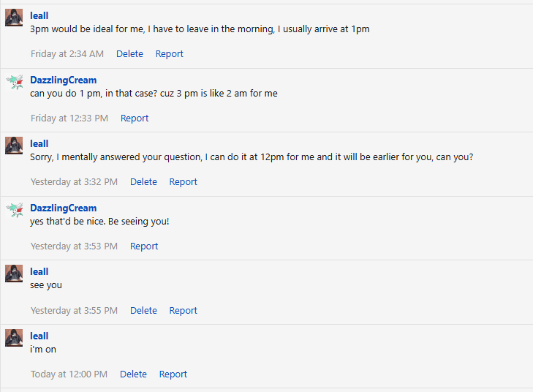Click leall's avatar beside the "see you" message

[14, 274]
